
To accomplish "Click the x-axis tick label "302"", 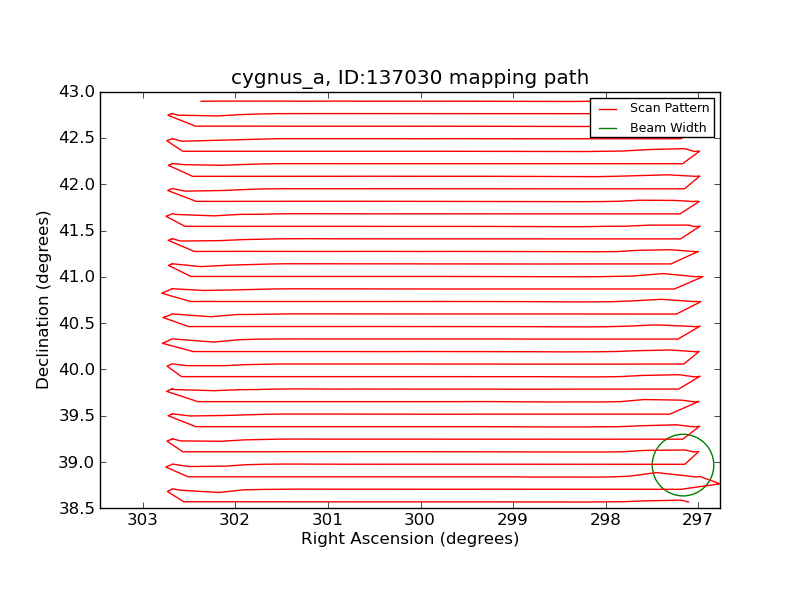I will point(235,519).
